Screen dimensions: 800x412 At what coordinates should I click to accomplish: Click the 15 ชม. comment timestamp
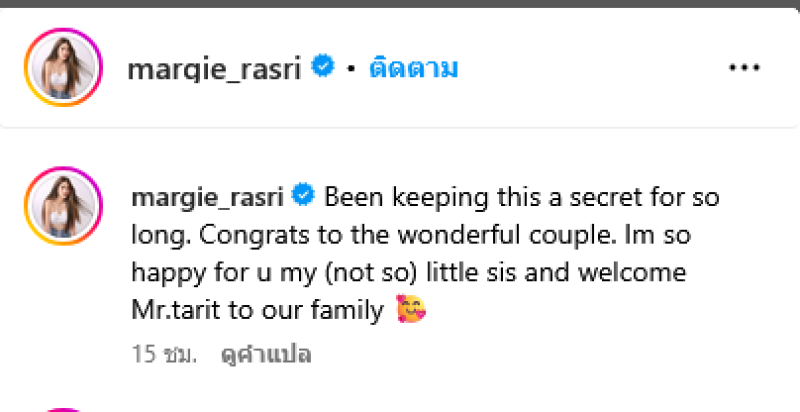pyautogui.click(x=164, y=354)
